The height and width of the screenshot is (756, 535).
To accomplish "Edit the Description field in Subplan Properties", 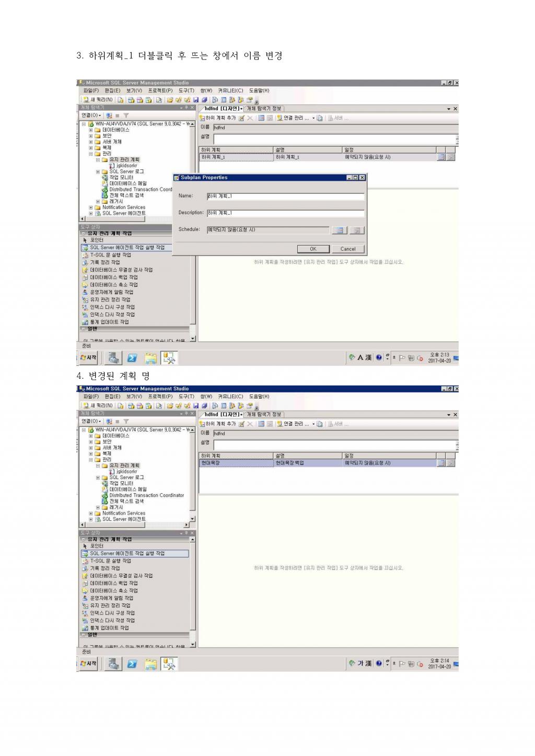I will coord(285,213).
